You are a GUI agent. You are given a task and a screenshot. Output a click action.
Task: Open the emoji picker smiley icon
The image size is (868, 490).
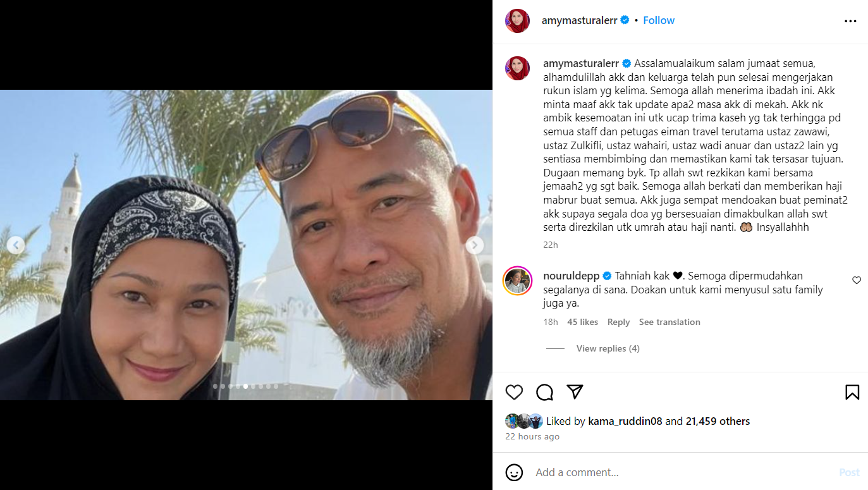pos(514,472)
